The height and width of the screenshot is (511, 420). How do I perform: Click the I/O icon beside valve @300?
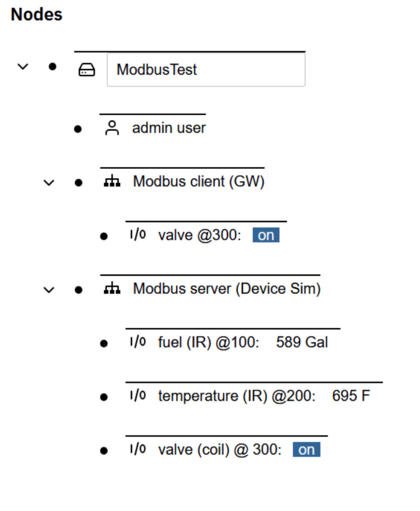(x=137, y=235)
